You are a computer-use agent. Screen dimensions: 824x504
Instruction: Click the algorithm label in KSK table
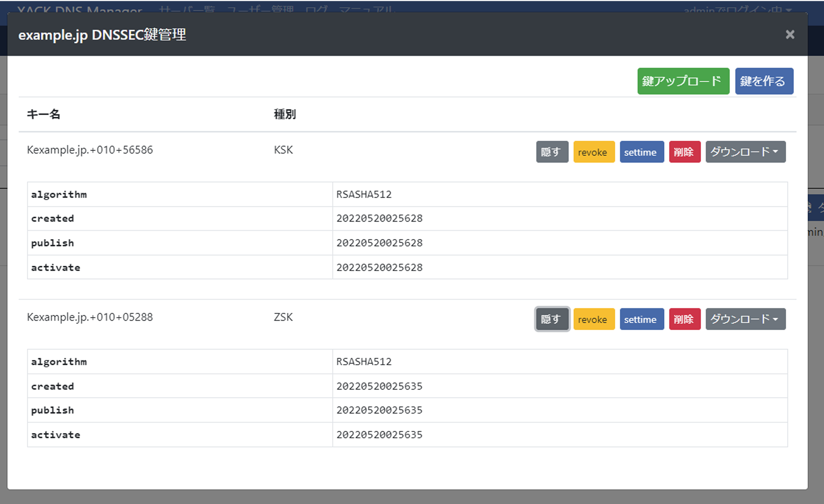[x=59, y=194]
